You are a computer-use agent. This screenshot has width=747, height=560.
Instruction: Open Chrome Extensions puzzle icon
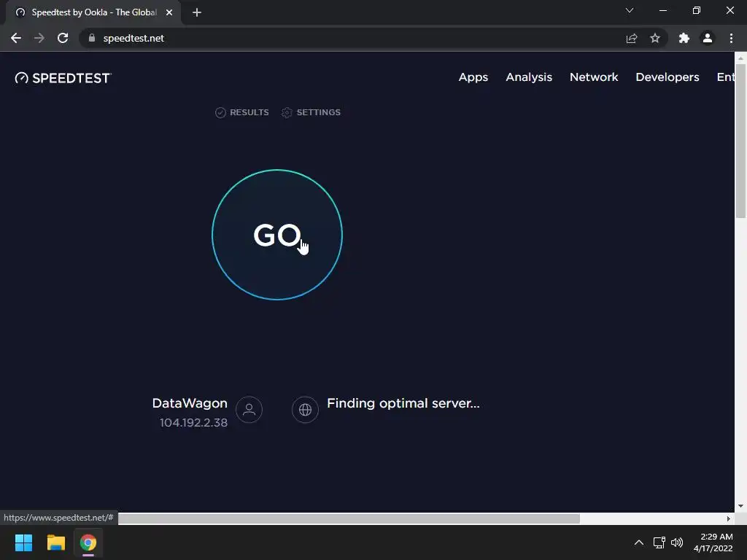coord(684,38)
